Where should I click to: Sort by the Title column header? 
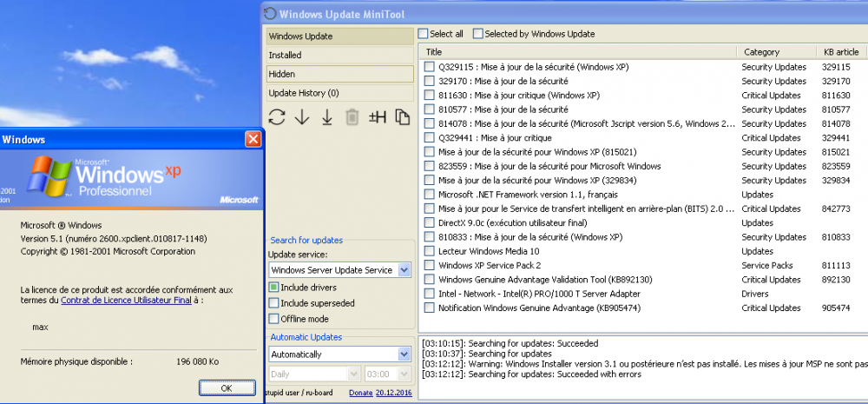tap(577, 52)
